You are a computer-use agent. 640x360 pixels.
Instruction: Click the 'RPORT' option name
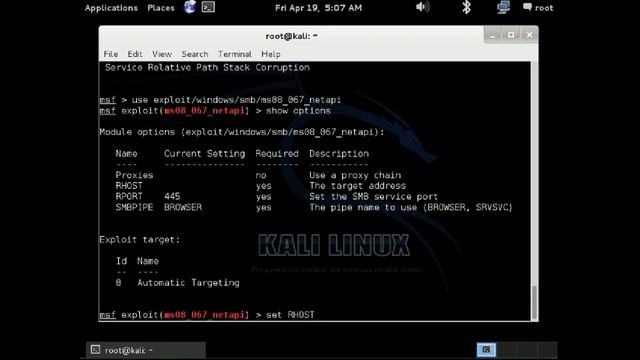pyautogui.click(x=129, y=196)
